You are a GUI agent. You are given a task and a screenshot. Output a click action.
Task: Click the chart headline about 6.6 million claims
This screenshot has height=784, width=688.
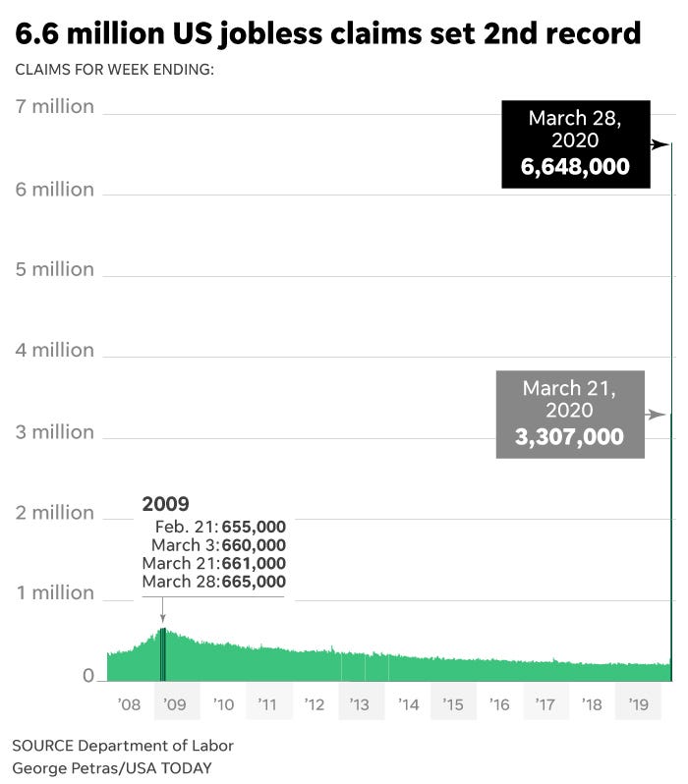click(x=327, y=33)
